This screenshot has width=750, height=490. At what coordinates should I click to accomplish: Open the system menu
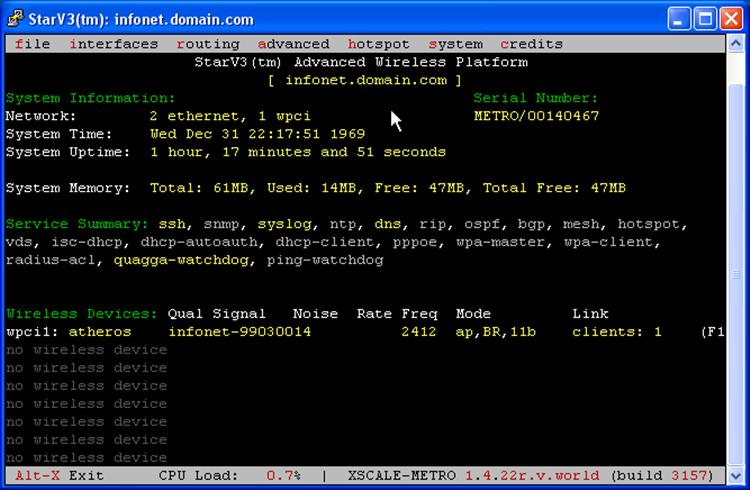click(x=456, y=44)
